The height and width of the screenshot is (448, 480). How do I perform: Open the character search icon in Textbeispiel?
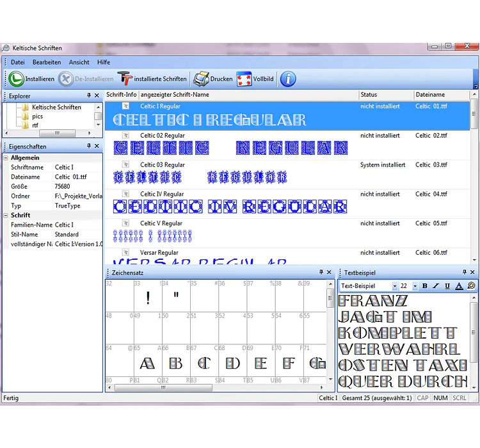click(x=471, y=286)
